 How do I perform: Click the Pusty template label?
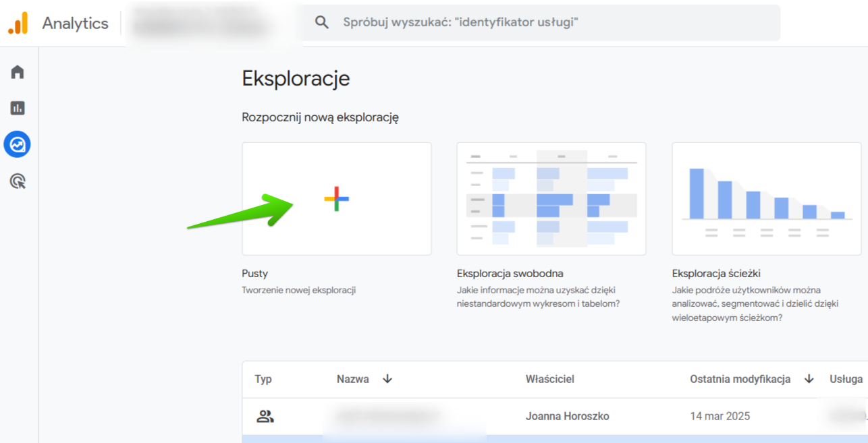pos(255,274)
